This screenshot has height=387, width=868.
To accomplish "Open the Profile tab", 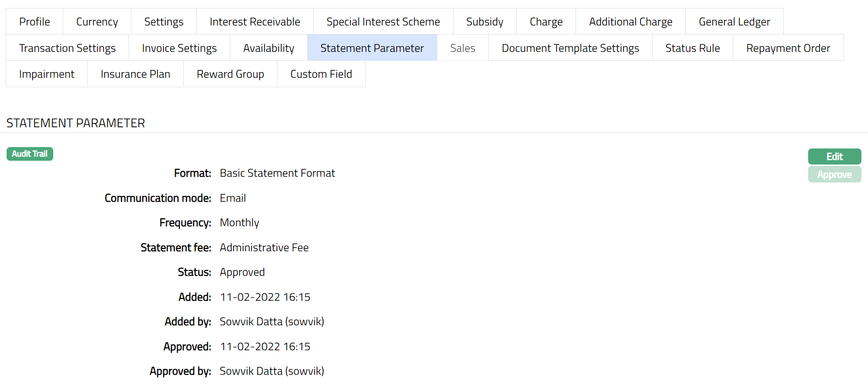I will pyautogui.click(x=34, y=22).
